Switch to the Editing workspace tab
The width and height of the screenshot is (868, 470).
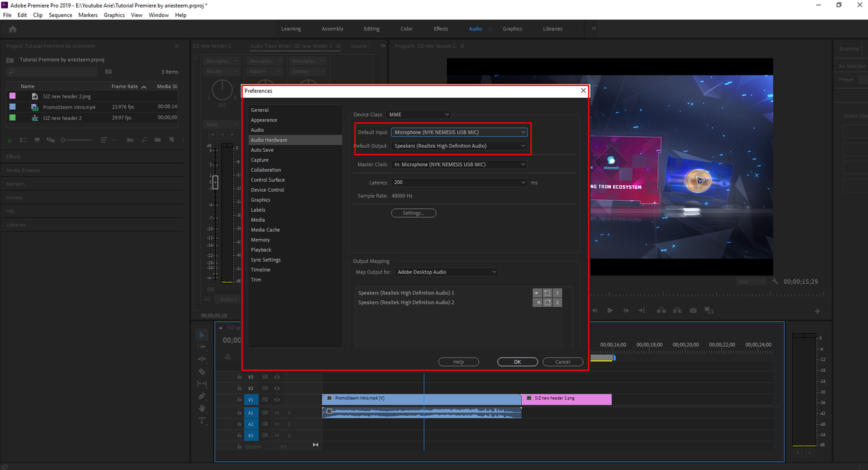372,29
